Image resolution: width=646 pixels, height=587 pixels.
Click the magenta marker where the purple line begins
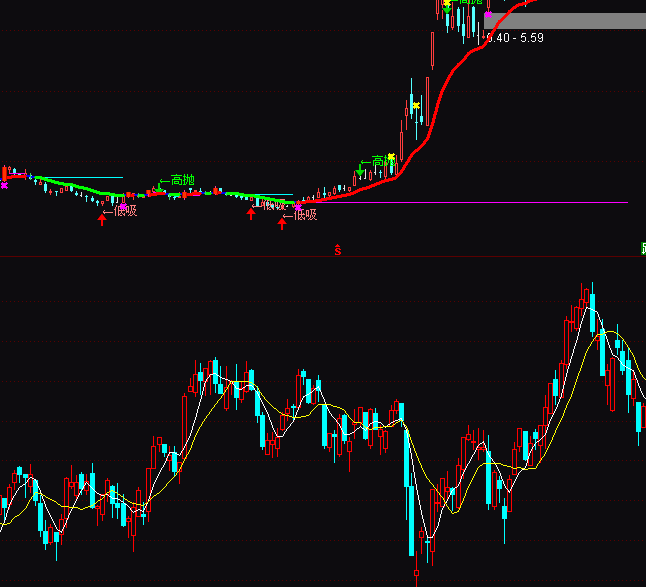point(298,205)
